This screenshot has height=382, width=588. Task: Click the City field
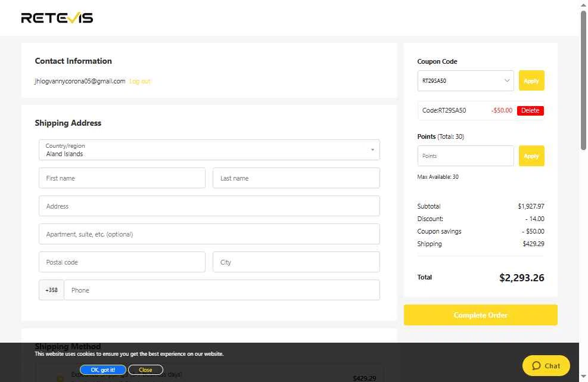point(296,262)
